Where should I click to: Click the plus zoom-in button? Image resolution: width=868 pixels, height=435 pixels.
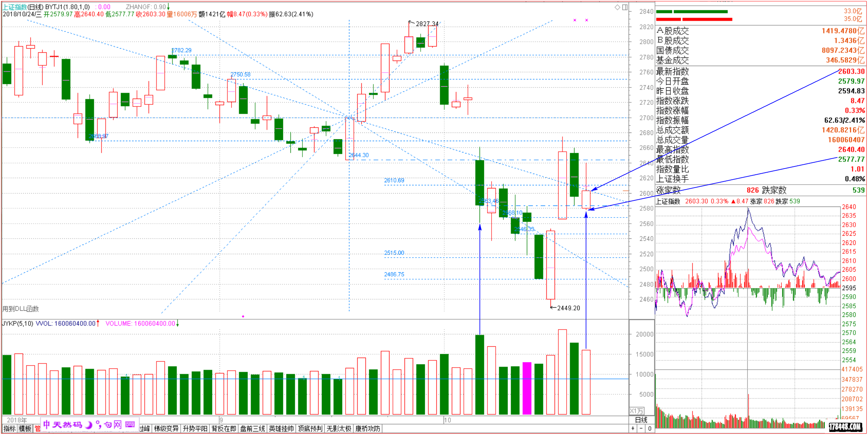(x=633, y=428)
